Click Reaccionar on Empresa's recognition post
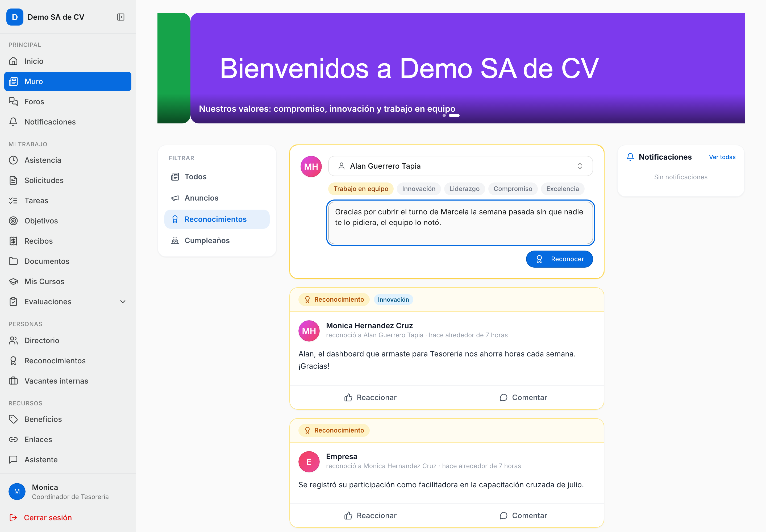The width and height of the screenshot is (766, 532). tap(370, 516)
